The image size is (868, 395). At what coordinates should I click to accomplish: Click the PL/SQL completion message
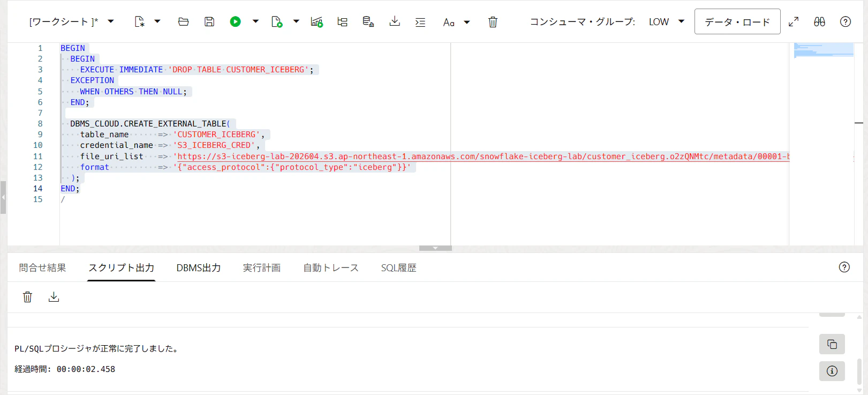(96, 348)
